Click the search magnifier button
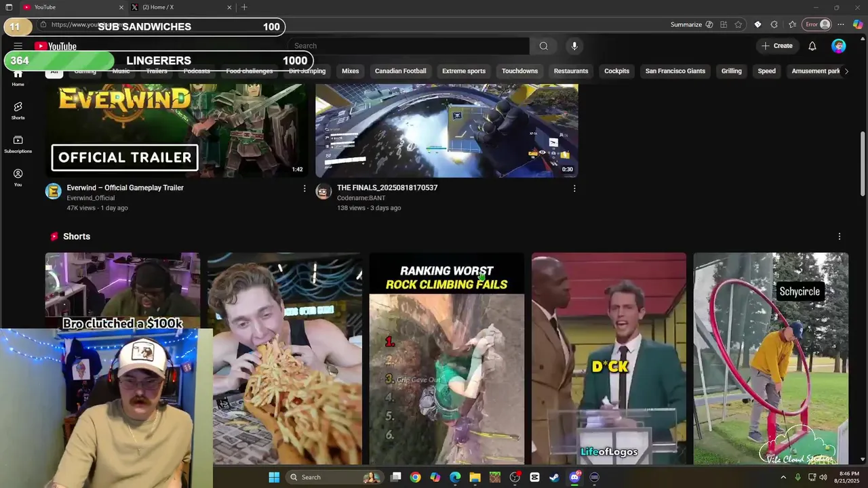Viewport: 868px width, 488px height. pyautogui.click(x=543, y=46)
